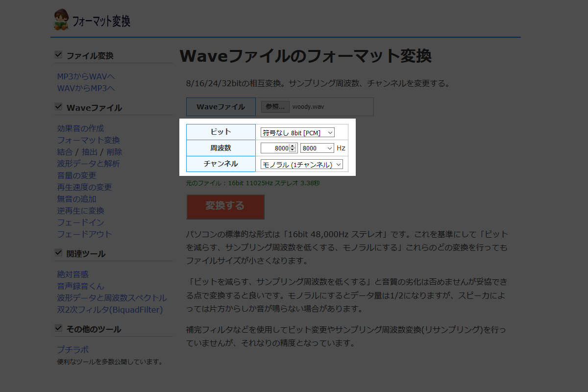Open the チャンネル モノラル dropdown
This screenshot has height=392, width=588.
302,165
